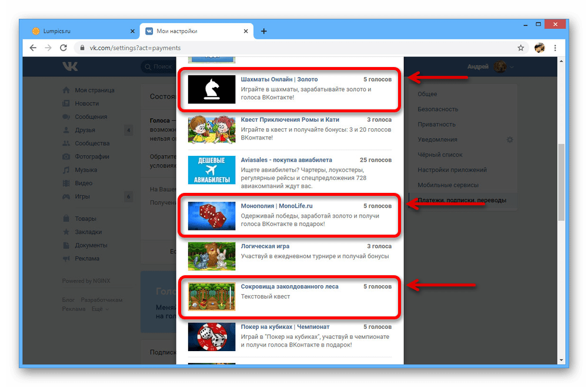The width and height of the screenshot is (588, 387).
Task: Open Моя страница home icon
Action: pos(66,90)
